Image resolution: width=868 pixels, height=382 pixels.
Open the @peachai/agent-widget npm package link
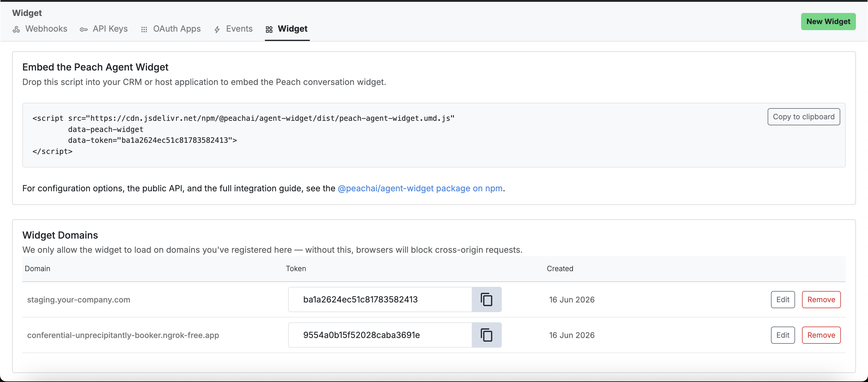pyautogui.click(x=420, y=188)
